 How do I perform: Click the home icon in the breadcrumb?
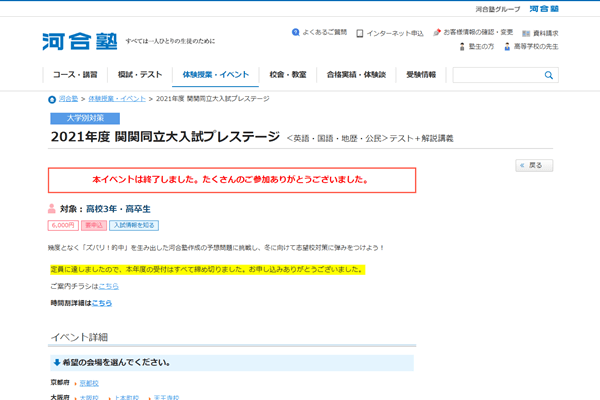click(52, 100)
